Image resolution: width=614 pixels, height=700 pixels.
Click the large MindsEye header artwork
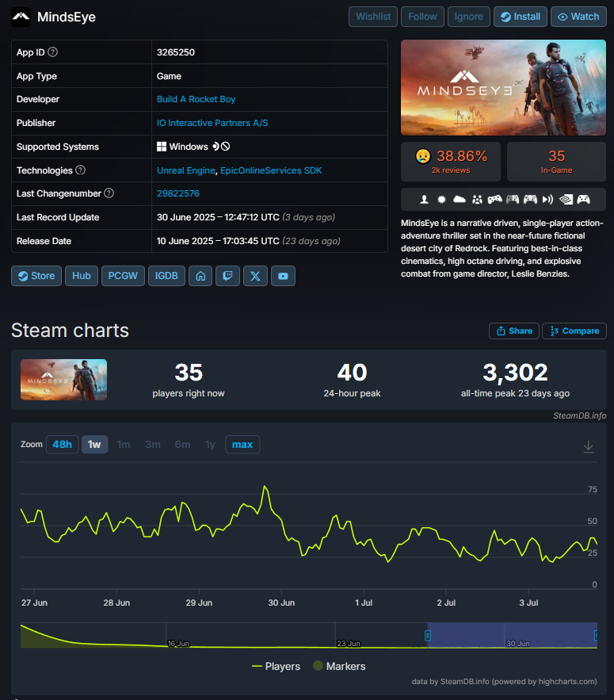503,87
